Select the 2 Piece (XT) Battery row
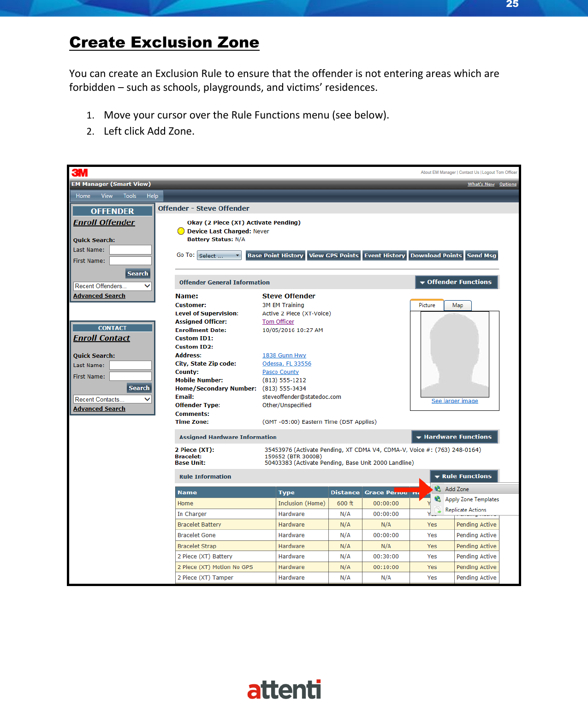This screenshot has height=723, width=588. point(337,557)
